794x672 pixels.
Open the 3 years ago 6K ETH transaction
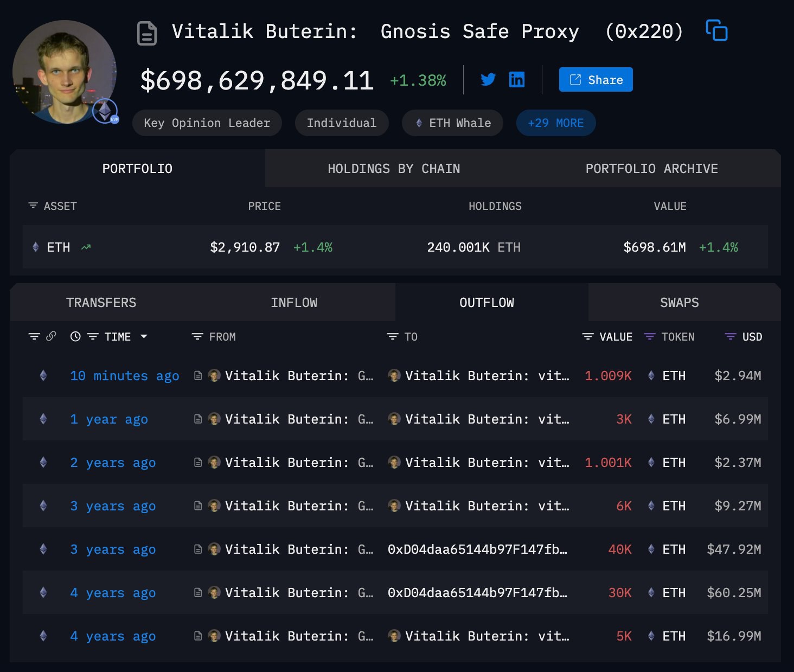pyautogui.click(x=113, y=506)
